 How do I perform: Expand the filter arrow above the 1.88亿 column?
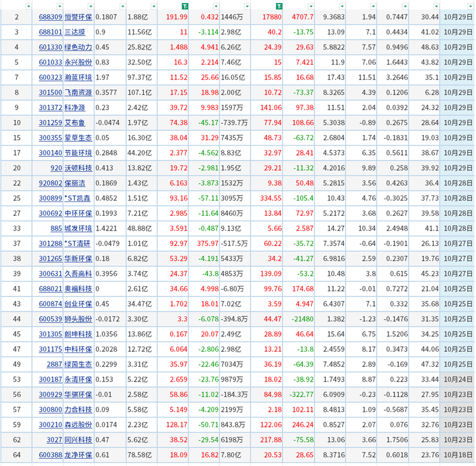click(154, 6)
